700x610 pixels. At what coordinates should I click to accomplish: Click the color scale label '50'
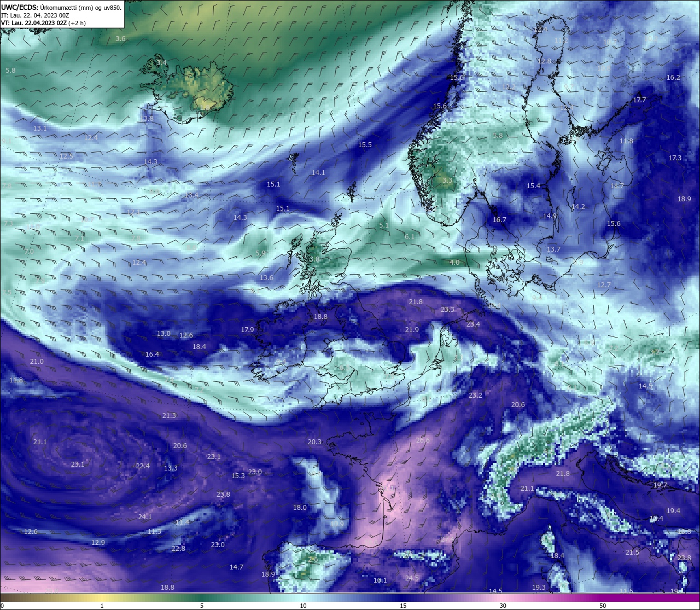click(x=603, y=606)
